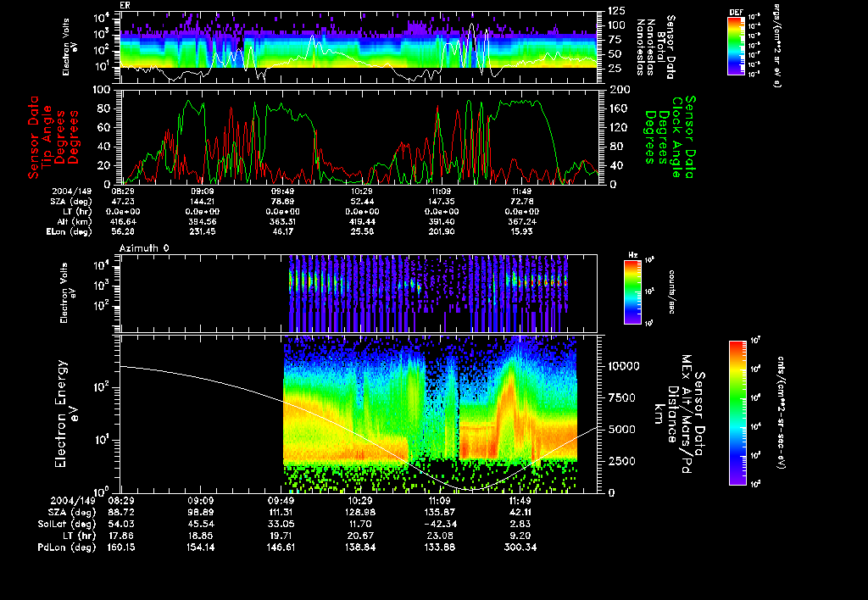This screenshot has width=868, height=600.
Task: Click the red 'Tip Angle' axis label
Action: click(x=47, y=136)
